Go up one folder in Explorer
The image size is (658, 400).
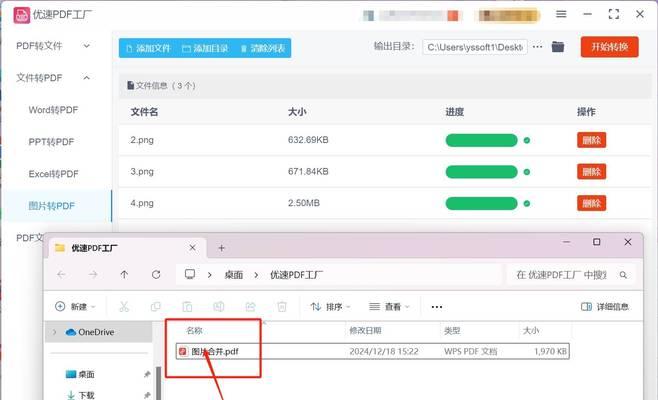coord(124,275)
